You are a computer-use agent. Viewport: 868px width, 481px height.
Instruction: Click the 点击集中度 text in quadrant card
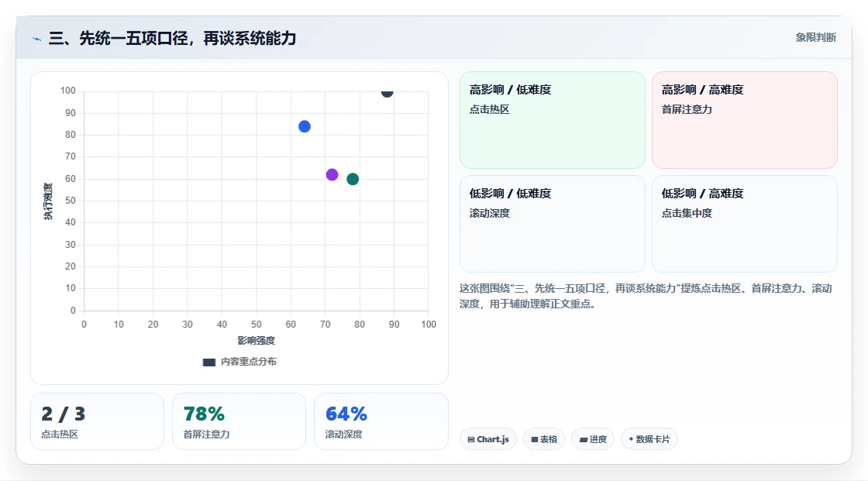pyautogui.click(x=687, y=213)
